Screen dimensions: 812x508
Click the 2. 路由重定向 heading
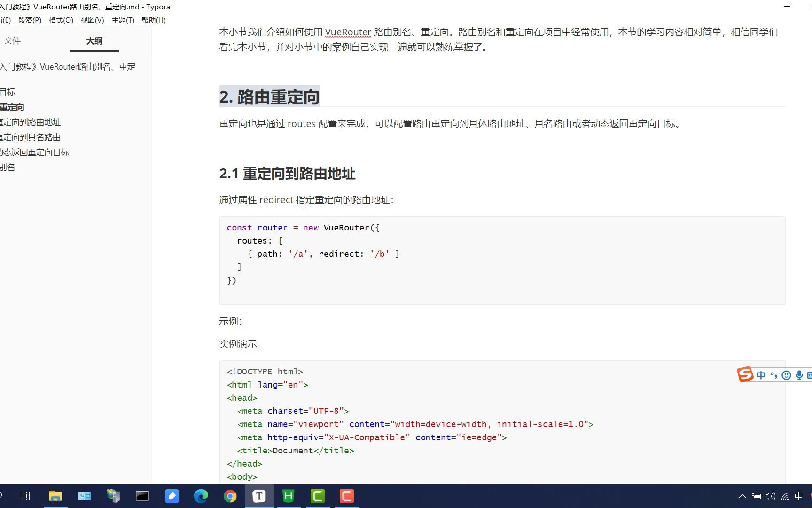coord(269,97)
